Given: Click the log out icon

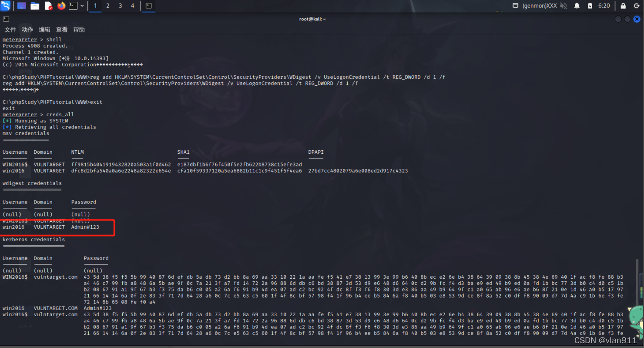Looking at the screenshot, I should [636, 6].
